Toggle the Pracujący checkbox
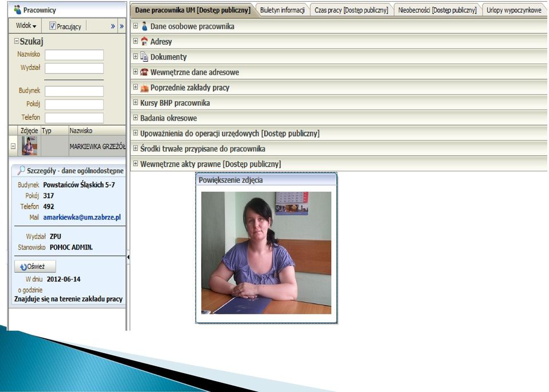 53,26
